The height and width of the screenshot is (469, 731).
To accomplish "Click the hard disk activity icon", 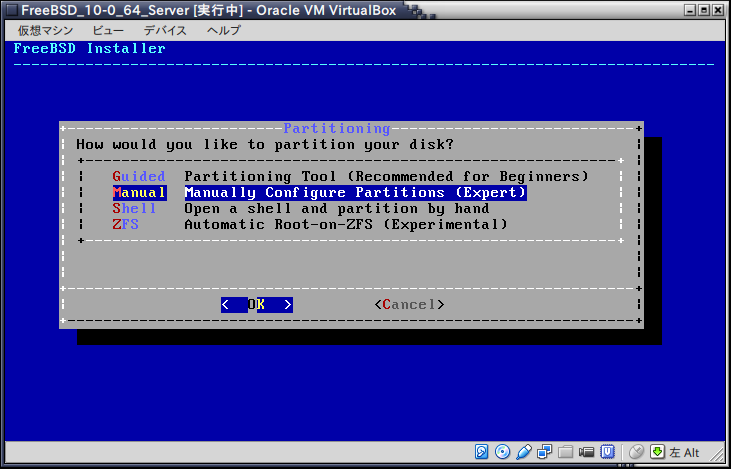I will pos(482,451).
